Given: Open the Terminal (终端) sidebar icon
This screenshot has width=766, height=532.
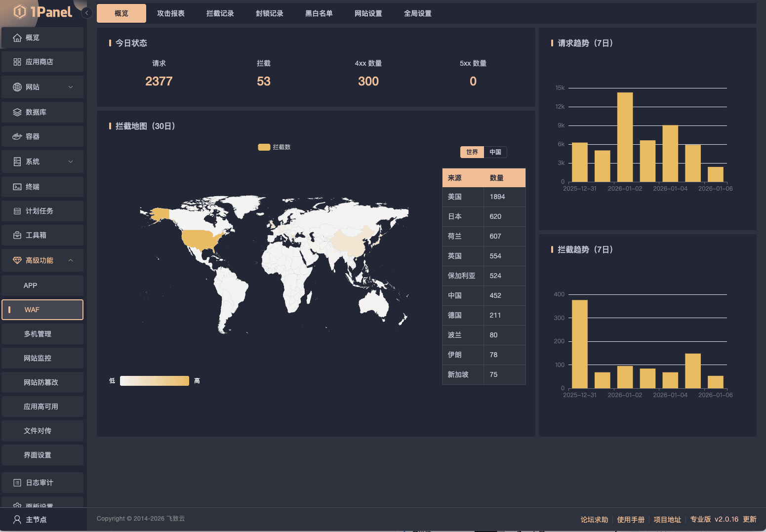Looking at the screenshot, I should tap(17, 187).
